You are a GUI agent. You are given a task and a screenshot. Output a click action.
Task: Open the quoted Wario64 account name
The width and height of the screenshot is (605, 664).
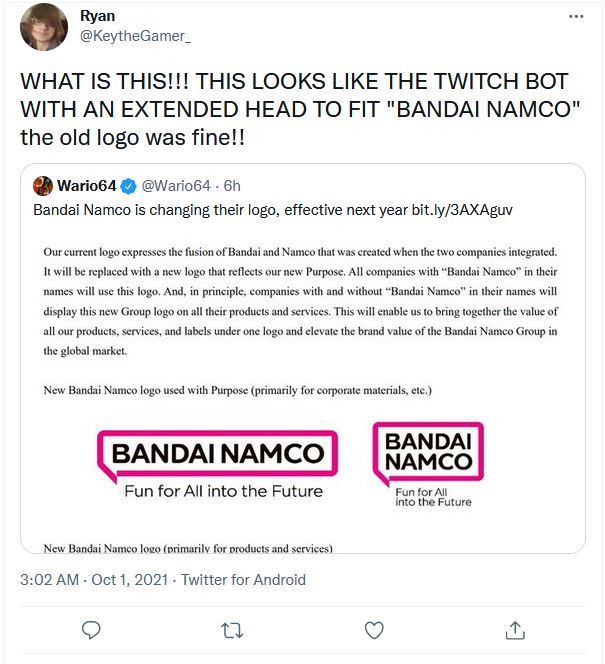point(86,186)
